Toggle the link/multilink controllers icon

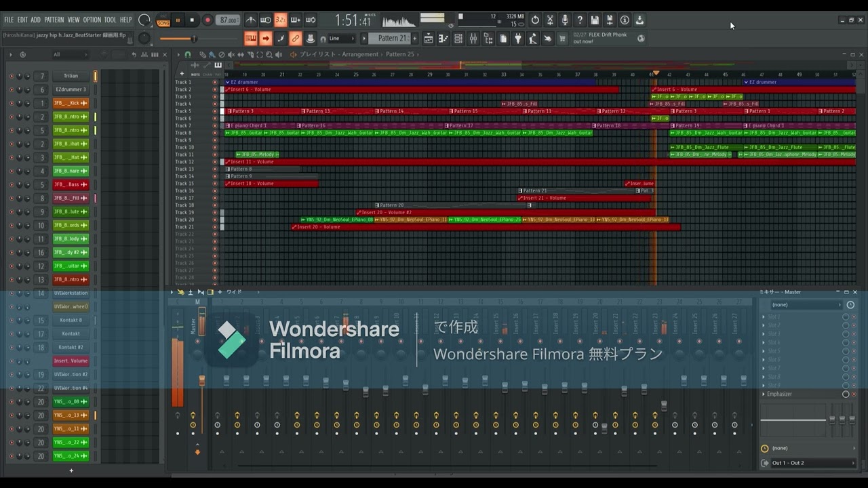[x=296, y=39]
